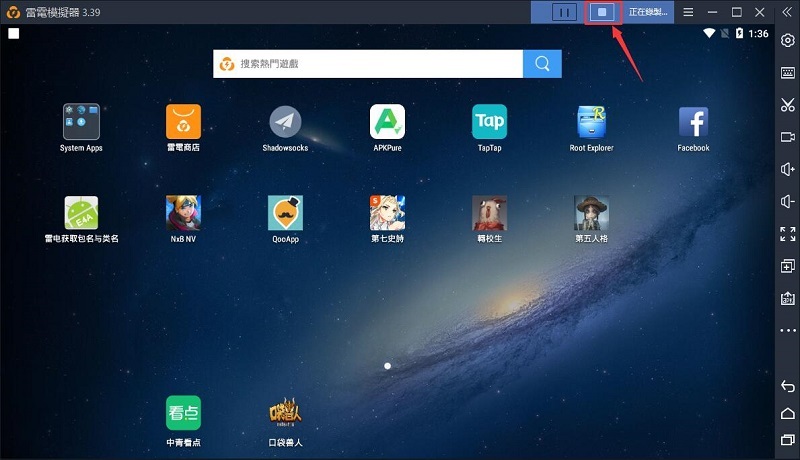This screenshot has height=460, width=800.
Task: Increase volume using sidebar speaker plus
Action: tap(788, 169)
